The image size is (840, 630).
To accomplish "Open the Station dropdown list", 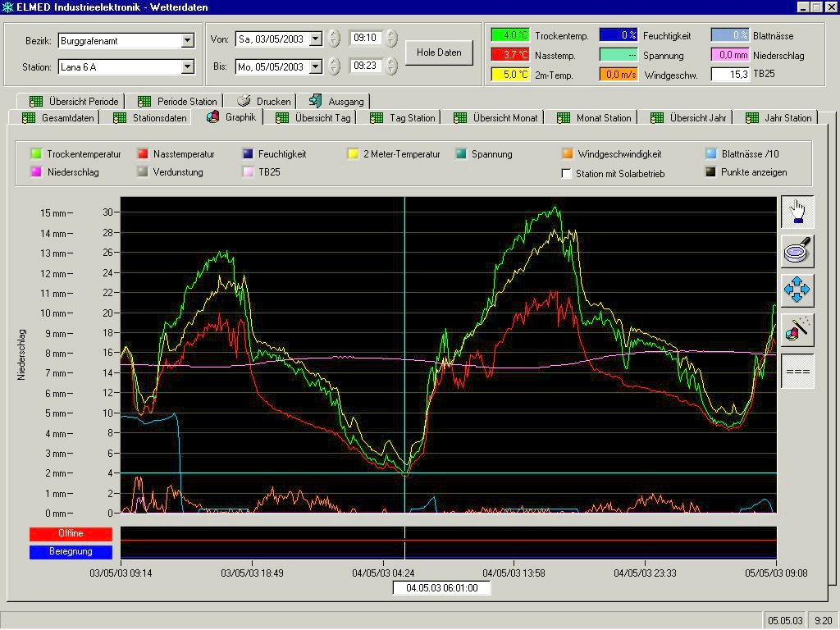I will 187,66.
